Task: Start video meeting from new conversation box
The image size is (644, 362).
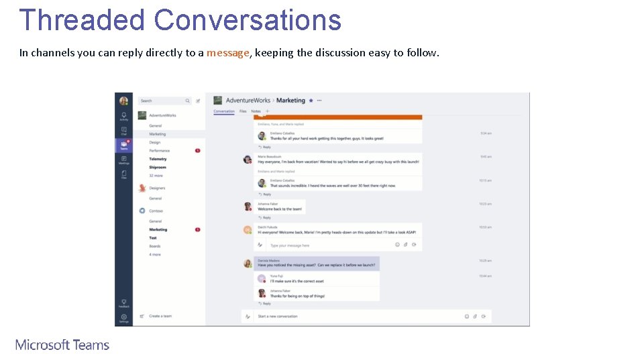Action: point(484,316)
